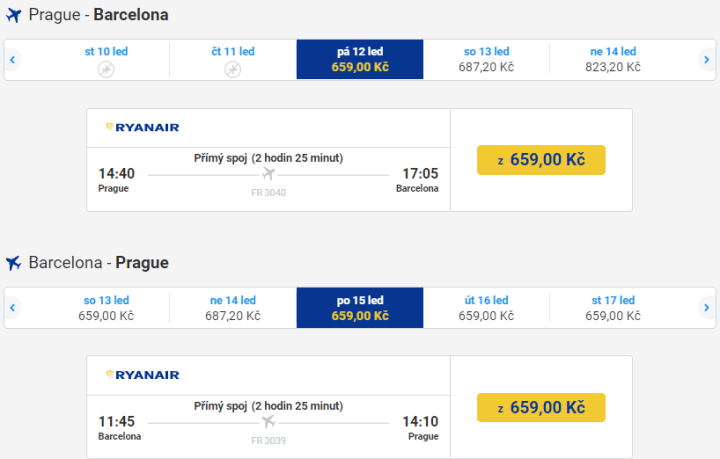Select return date st 17 led
720x459 pixels.
pyautogui.click(x=612, y=308)
